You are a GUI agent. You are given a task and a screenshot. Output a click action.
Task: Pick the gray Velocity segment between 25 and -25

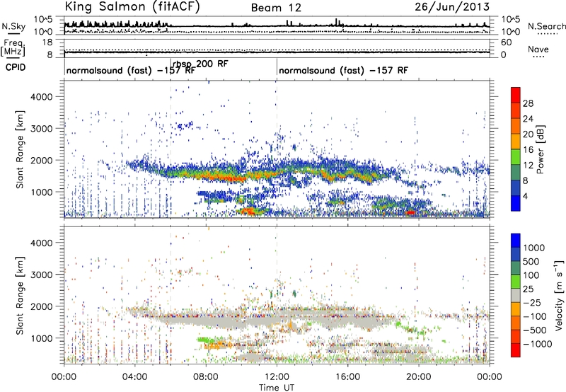[516, 295]
